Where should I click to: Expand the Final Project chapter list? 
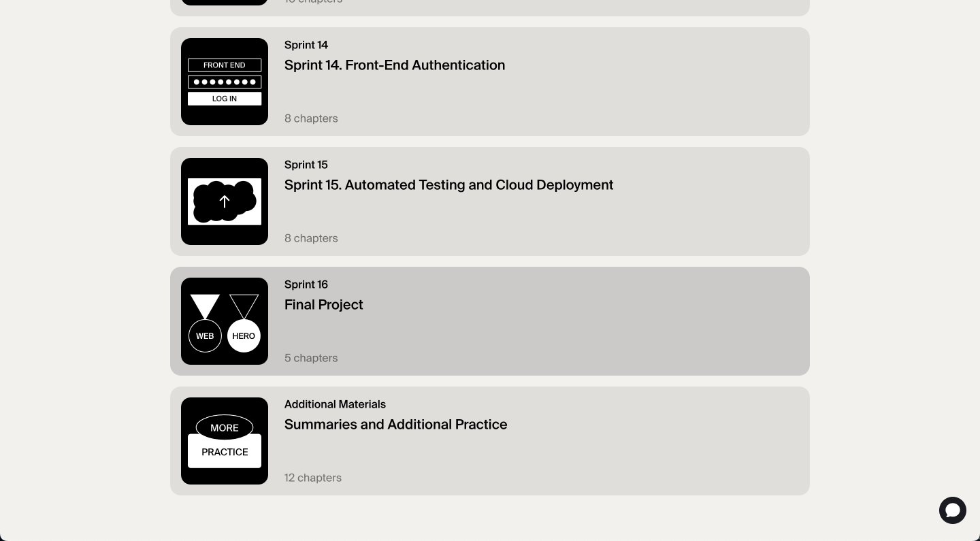(x=490, y=321)
